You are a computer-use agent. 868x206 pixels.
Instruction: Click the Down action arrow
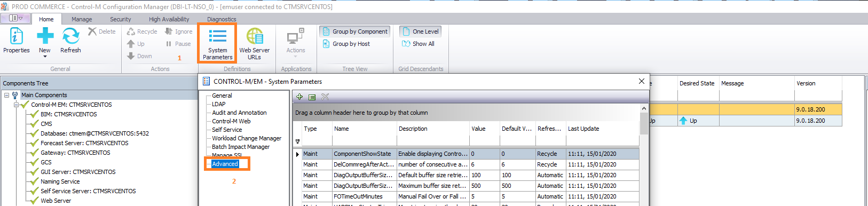click(139, 56)
